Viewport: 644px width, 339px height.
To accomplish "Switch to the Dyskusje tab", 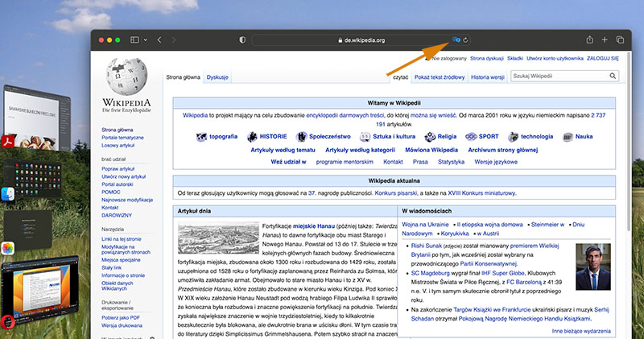I will pyautogui.click(x=217, y=77).
